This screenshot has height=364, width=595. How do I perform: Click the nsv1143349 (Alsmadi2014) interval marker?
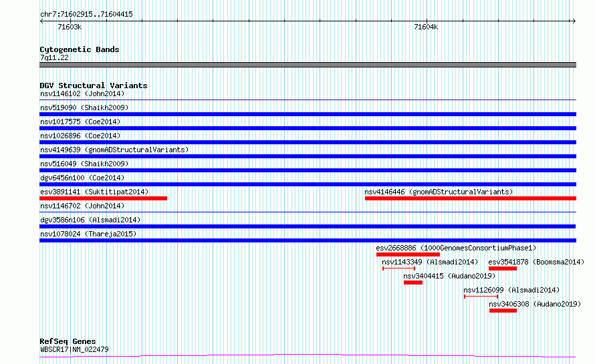399,268
